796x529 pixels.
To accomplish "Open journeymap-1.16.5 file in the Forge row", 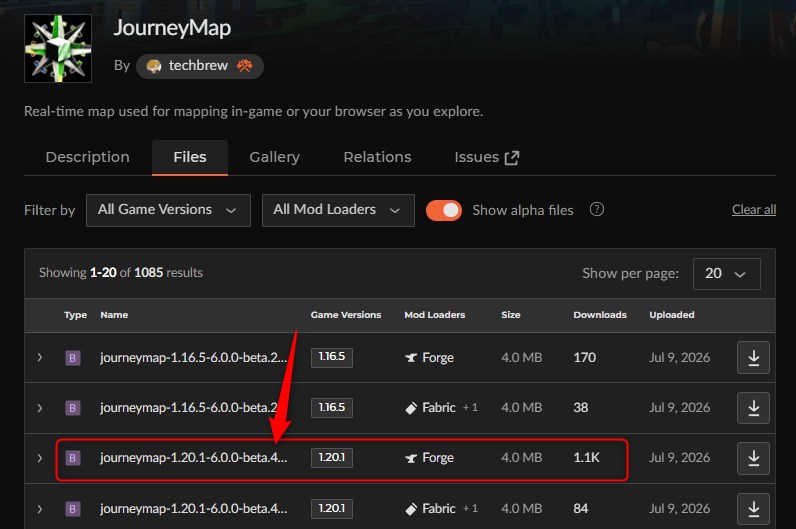I will click(x=194, y=357).
